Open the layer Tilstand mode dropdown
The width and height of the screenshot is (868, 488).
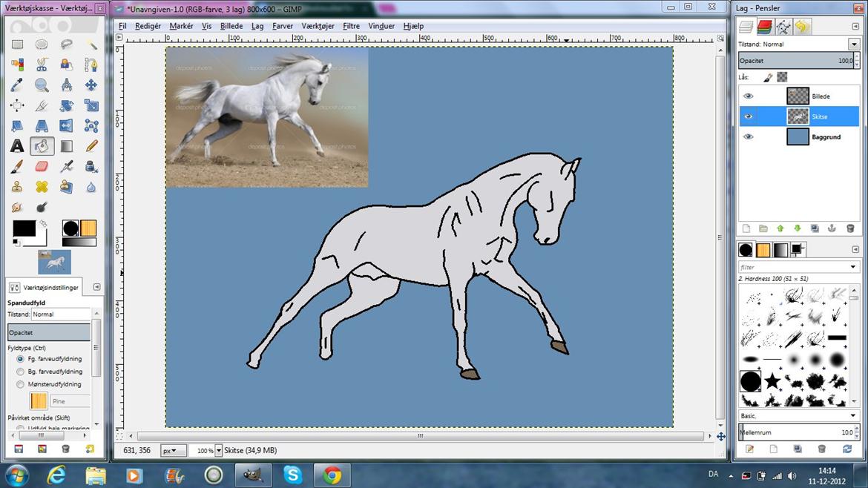point(853,44)
